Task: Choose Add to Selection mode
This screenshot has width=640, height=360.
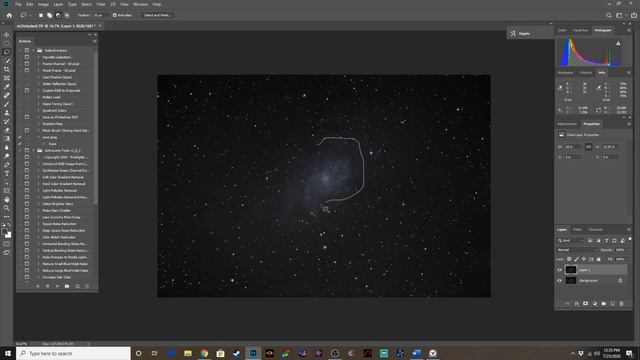Action: click(49, 15)
